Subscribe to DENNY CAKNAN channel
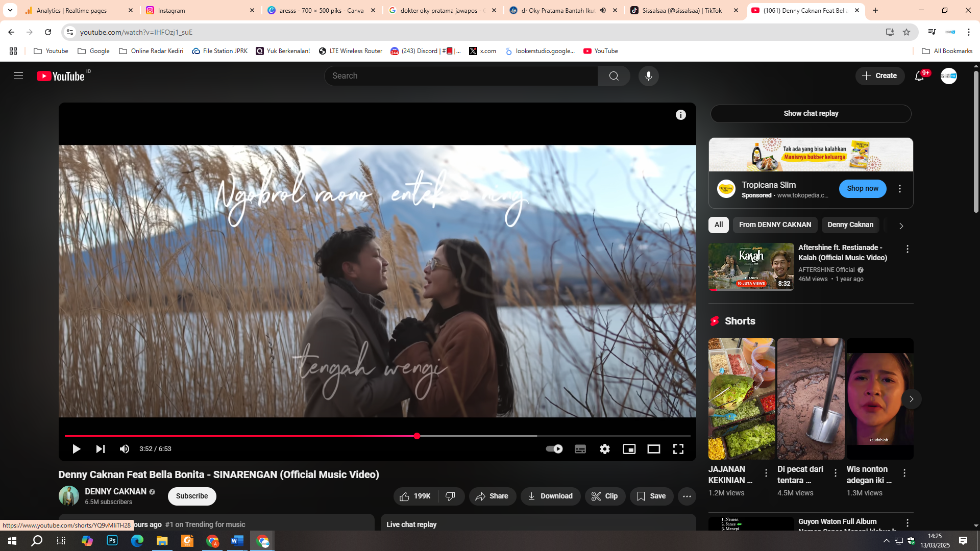This screenshot has width=980, height=551. 192,496
